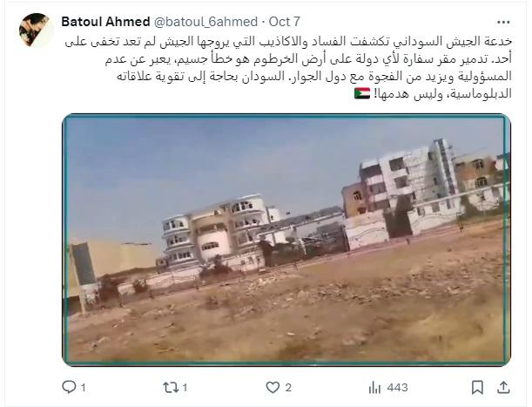This screenshot has height=407, width=532.
Task: Click the likes count number 2
Action: tap(288, 388)
